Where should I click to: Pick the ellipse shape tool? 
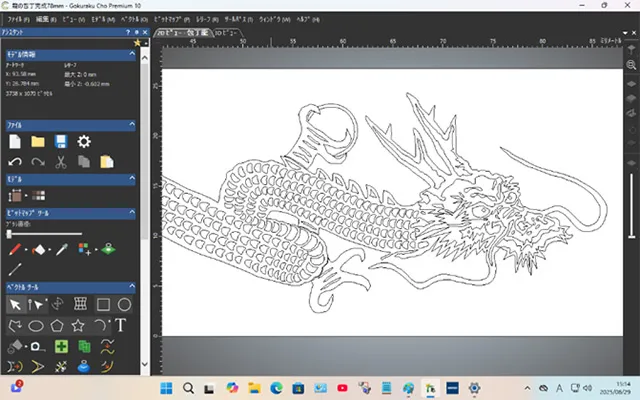(37, 325)
